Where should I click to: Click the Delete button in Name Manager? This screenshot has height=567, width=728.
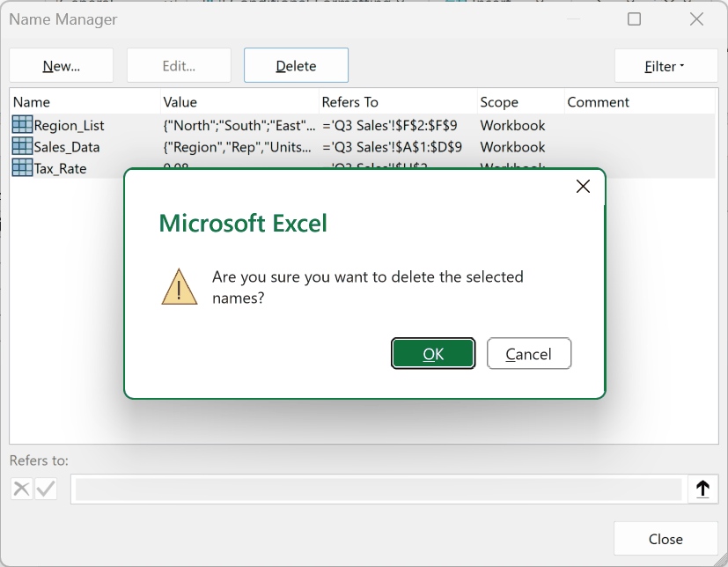click(296, 65)
